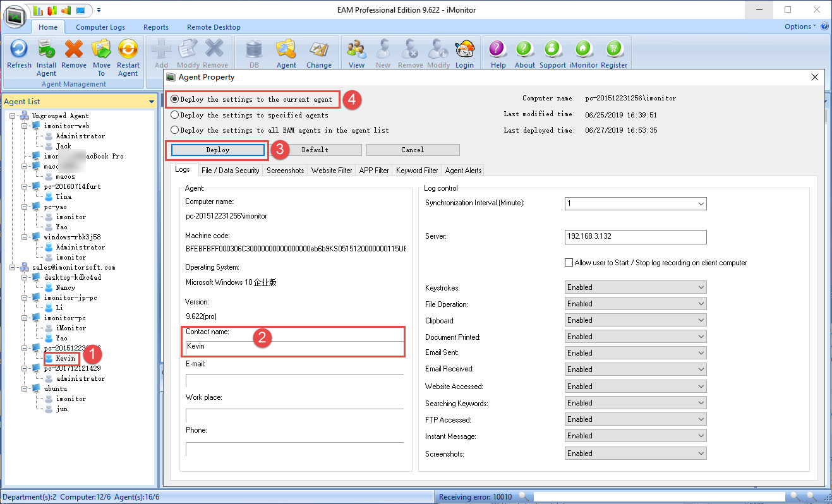
Task: Select the jun agent under ubuntu
Action: tap(61, 409)
